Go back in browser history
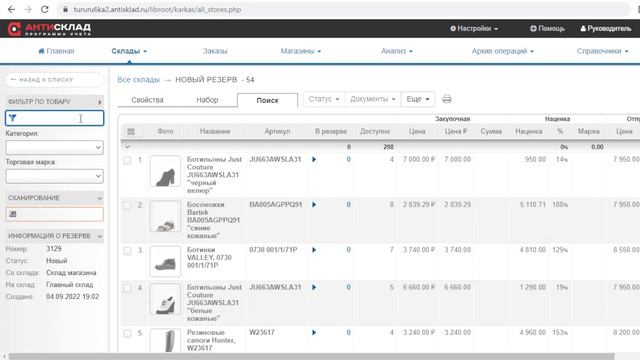640x360 pixels. (11, 9)
